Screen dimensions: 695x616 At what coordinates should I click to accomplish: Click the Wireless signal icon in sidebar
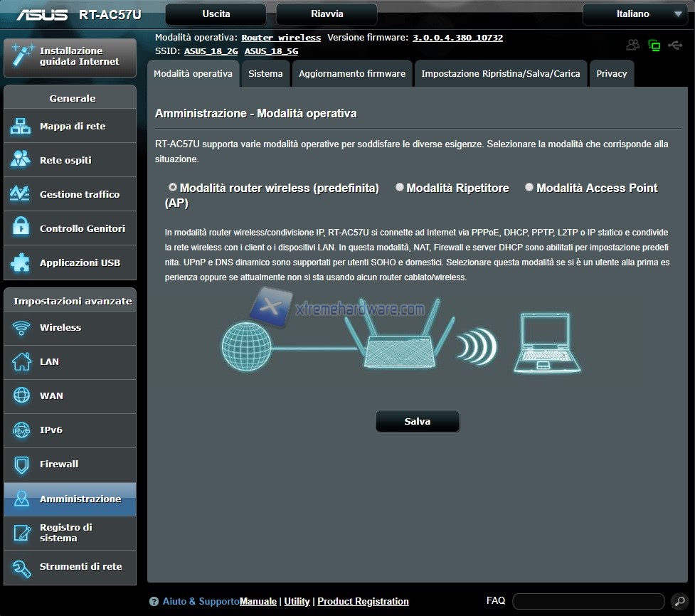(x=21, y=328)
